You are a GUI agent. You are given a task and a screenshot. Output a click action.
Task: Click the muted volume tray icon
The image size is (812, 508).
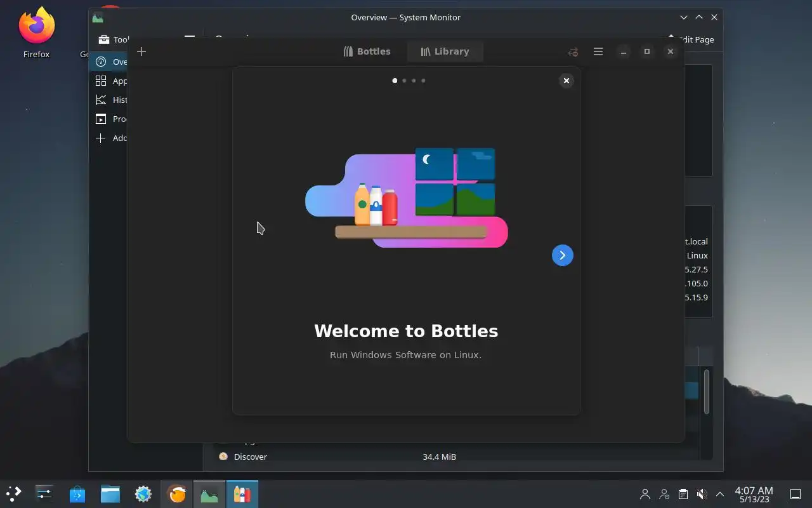click(702, 494)
